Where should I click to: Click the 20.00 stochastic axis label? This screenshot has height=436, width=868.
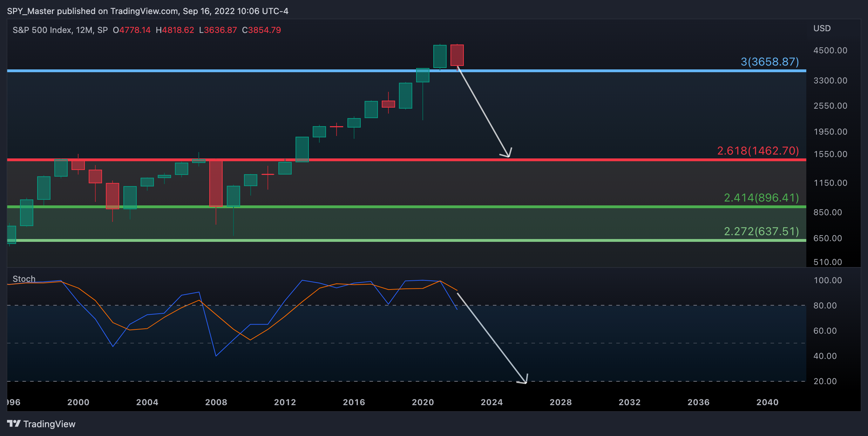pos(825,381)
